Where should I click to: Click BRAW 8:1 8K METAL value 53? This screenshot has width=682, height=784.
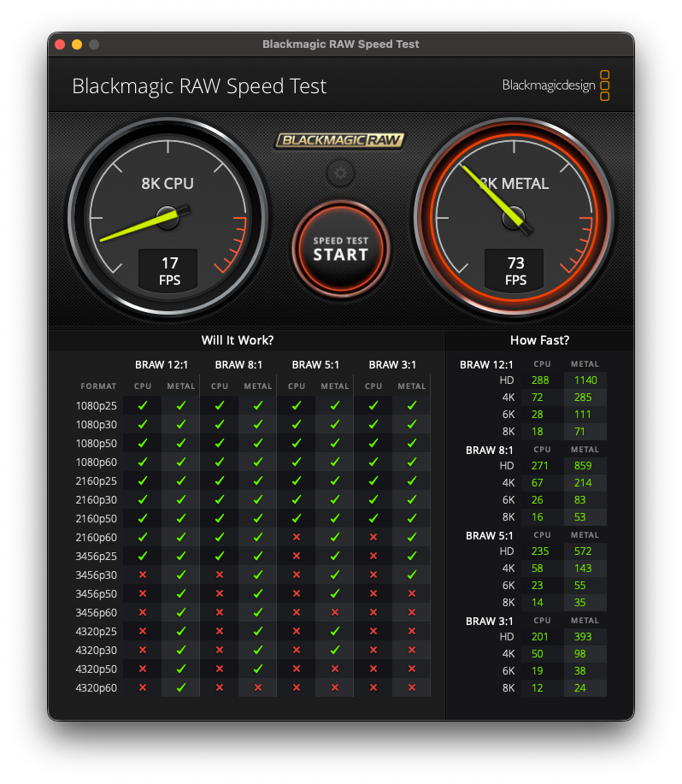[579, 517]
